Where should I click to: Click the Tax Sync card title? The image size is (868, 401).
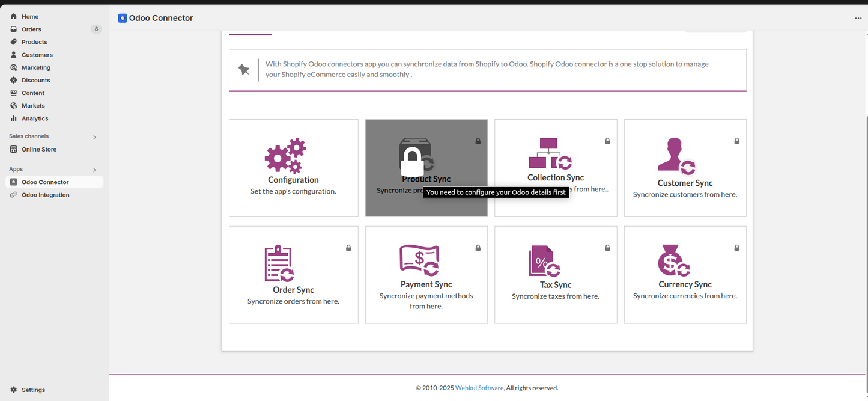tap(556, 285)
